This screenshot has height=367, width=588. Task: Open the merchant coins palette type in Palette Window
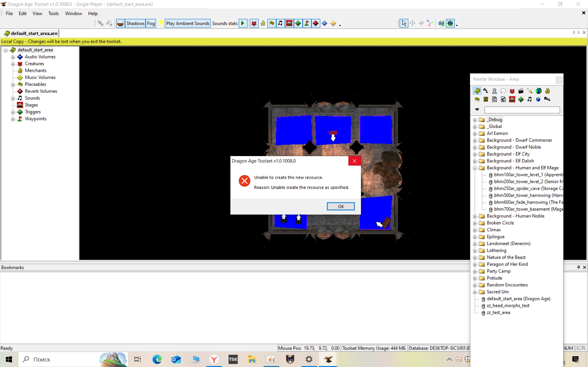click(548, 91)
